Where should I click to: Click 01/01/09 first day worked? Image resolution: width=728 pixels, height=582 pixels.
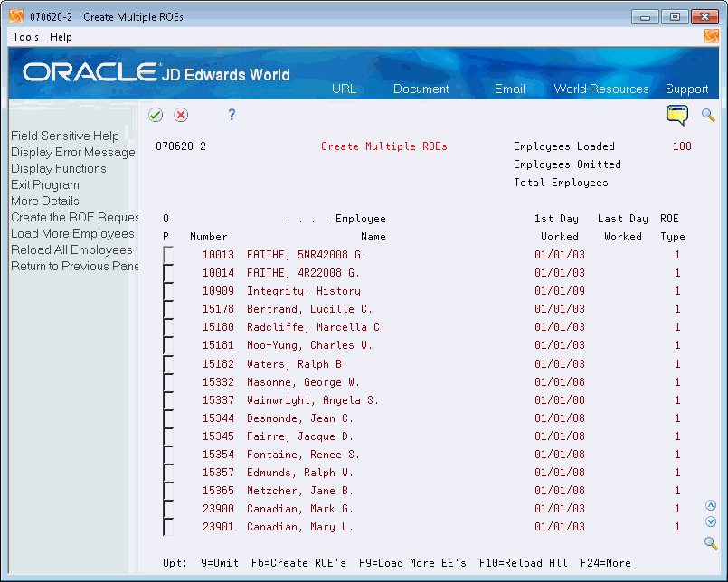point(560,291)
